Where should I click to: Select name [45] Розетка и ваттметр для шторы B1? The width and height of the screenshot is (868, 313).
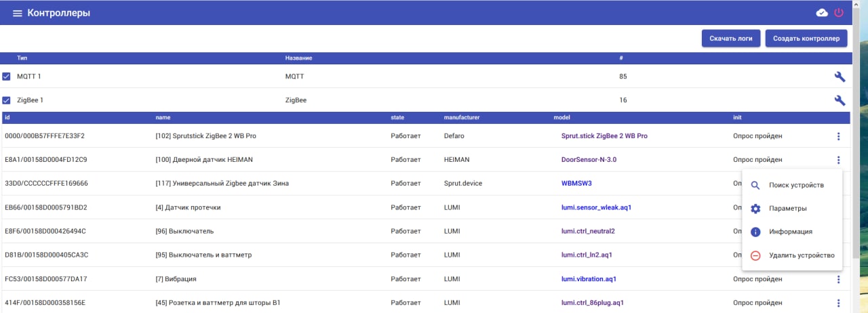[x=218, y=303]
